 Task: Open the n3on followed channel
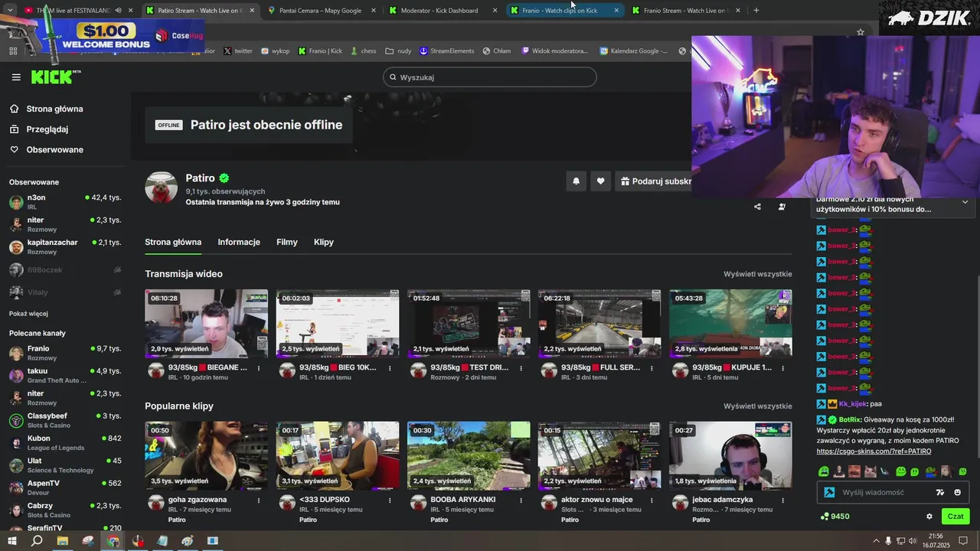(65, 202)
